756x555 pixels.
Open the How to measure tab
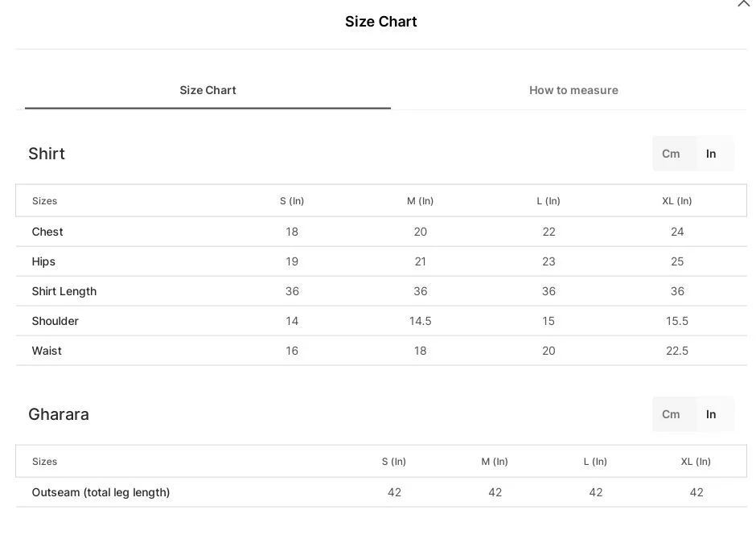pyautogui.click(x=573, y=90)
